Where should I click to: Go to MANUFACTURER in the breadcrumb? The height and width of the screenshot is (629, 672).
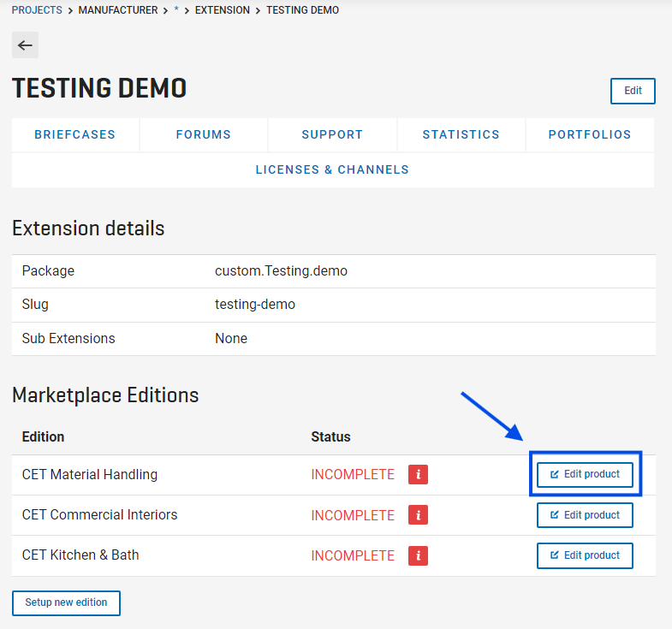118,10
